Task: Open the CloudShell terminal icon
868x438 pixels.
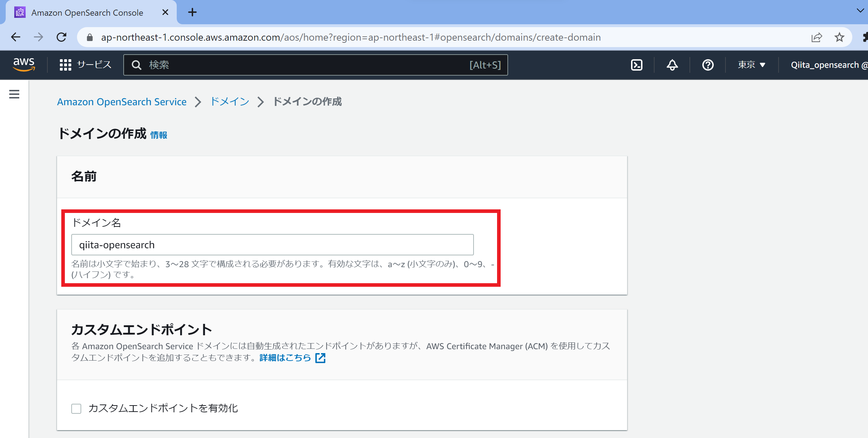Action: [x=636, y=65]
